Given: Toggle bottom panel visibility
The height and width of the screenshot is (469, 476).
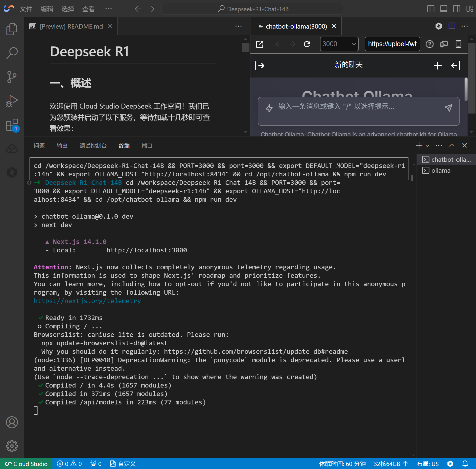Looking at the screenshot, I should point(444,9).
